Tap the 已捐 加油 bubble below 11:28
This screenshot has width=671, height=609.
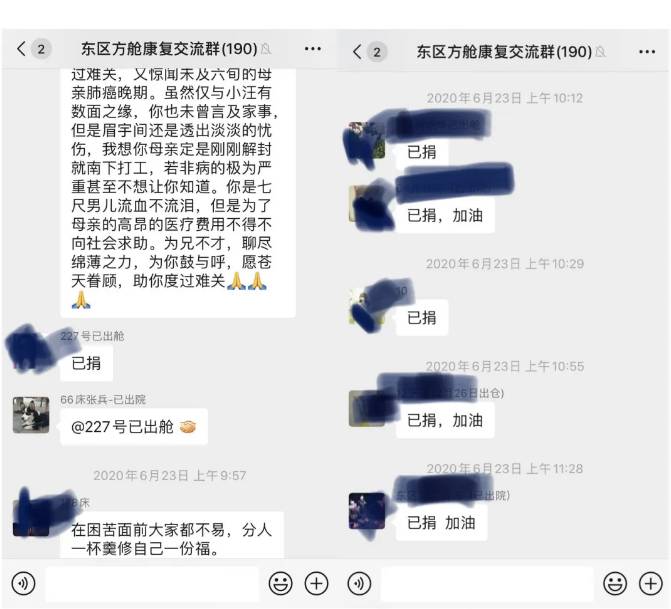tap(442, 523)
